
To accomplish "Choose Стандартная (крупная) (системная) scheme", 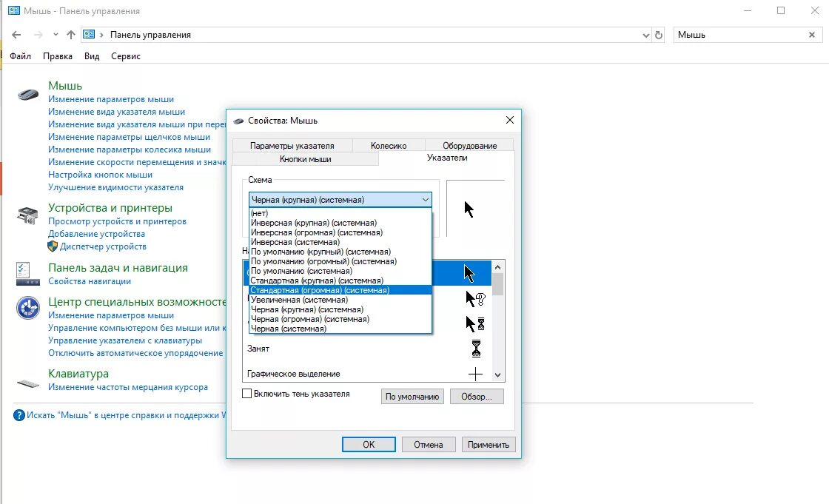I will click(340, 280).
